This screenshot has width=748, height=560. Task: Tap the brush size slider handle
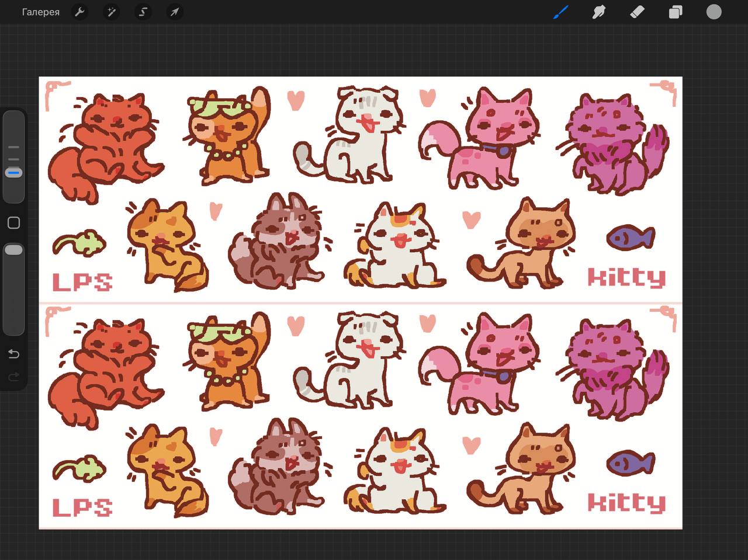[x=13, y=173]
